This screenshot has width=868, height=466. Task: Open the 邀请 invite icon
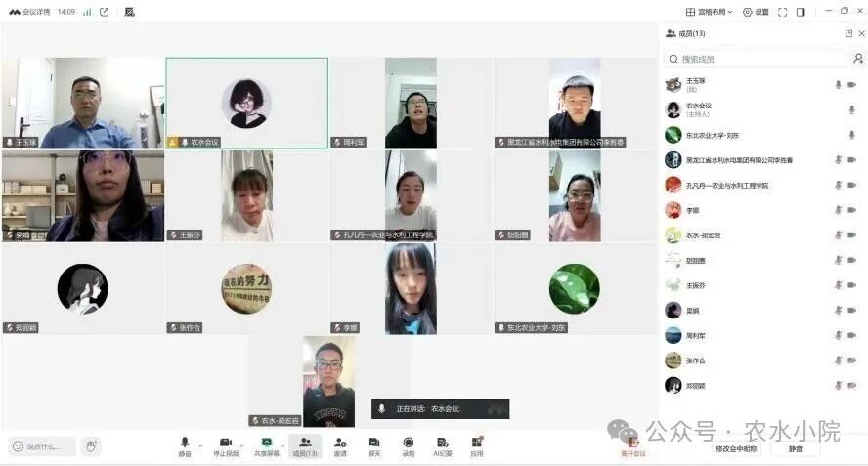pyautogui.click(x=340, y=444)
